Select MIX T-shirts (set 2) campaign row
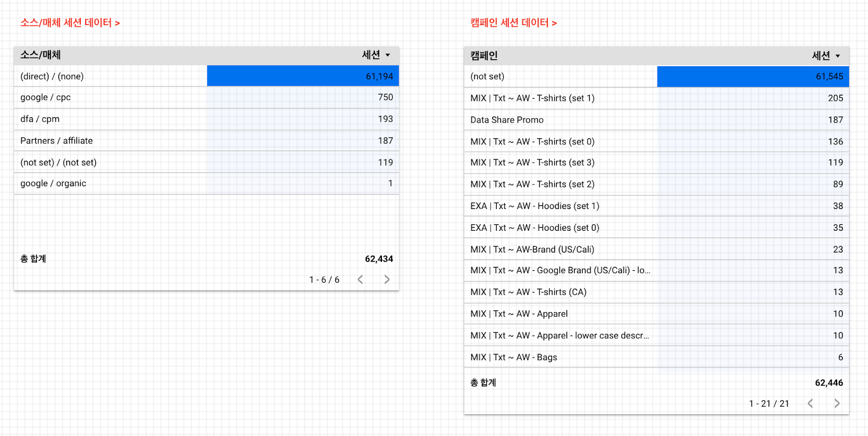 [x=656, y=185]
